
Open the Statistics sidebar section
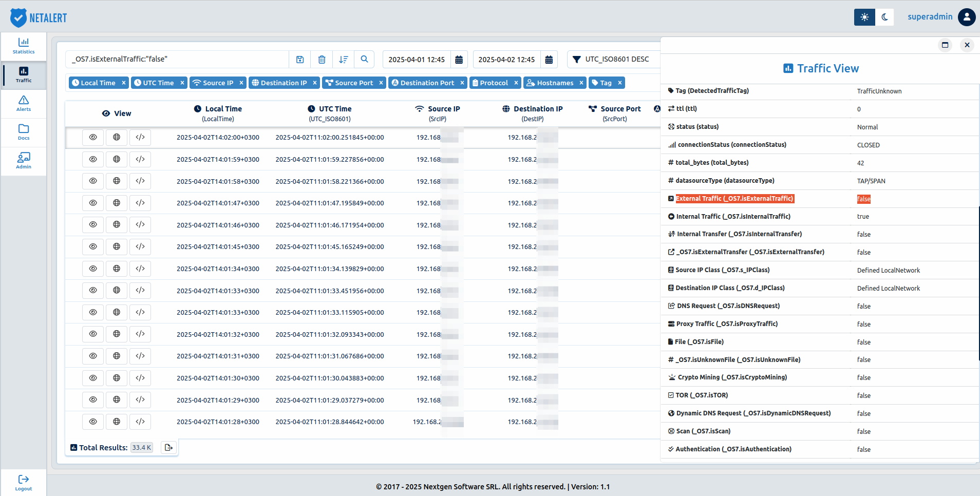[x=24, y=46]
